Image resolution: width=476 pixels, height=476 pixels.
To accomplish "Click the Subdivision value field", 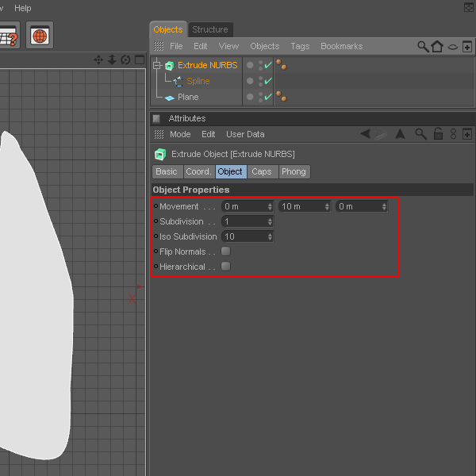I will tap(248, 222).
